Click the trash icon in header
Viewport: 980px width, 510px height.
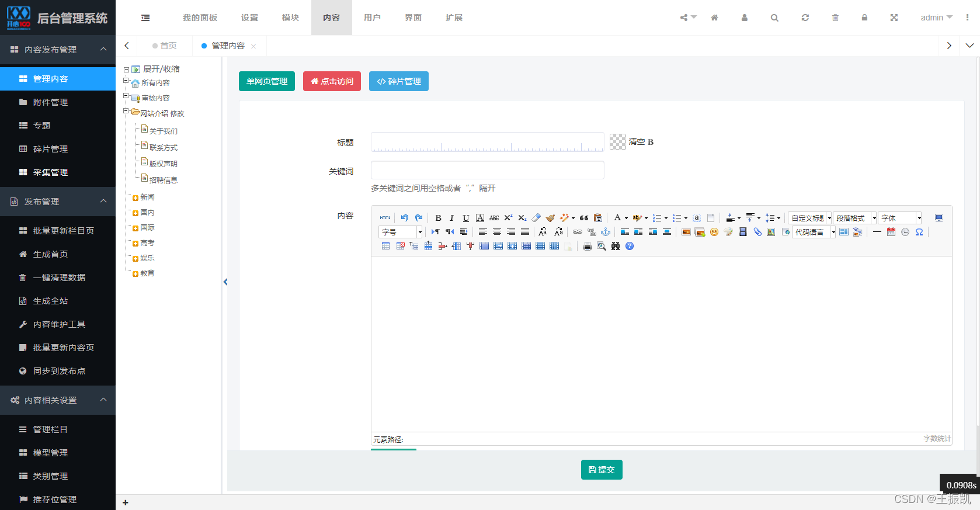[x=836, y=18]
